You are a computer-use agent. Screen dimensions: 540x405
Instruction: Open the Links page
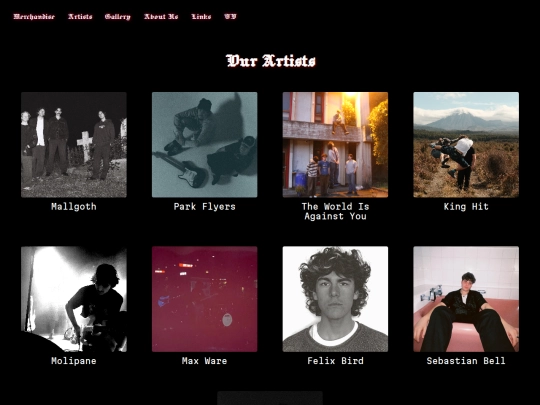[x=201, y=17]
